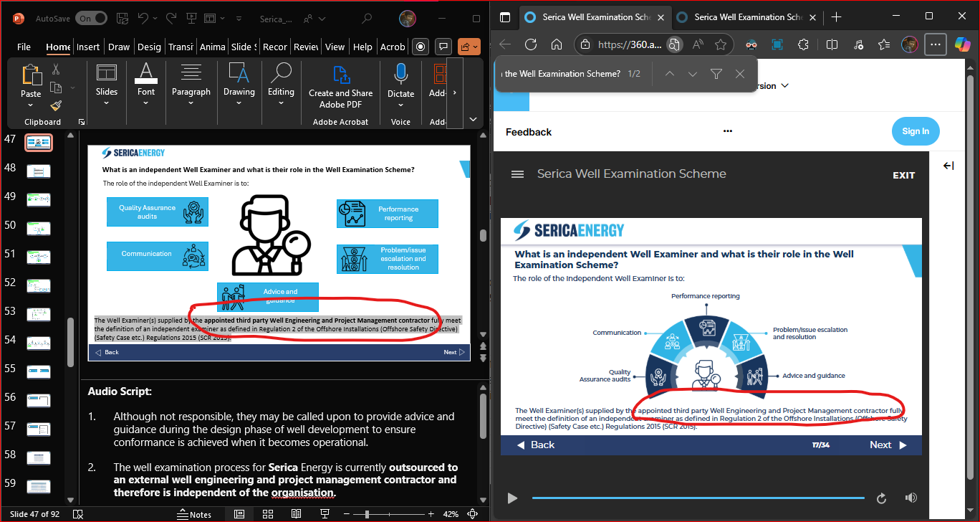
Task: Switch to the Insert ribbon tab
Action: coord(88,47)
